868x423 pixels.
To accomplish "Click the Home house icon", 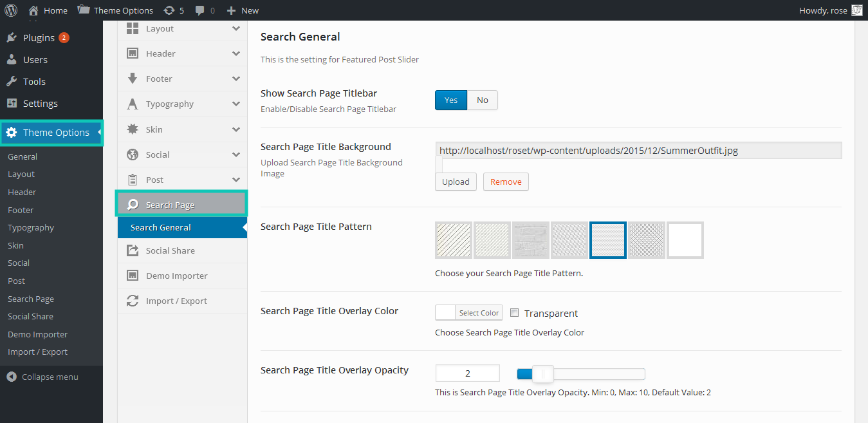I will pos(33,10).
